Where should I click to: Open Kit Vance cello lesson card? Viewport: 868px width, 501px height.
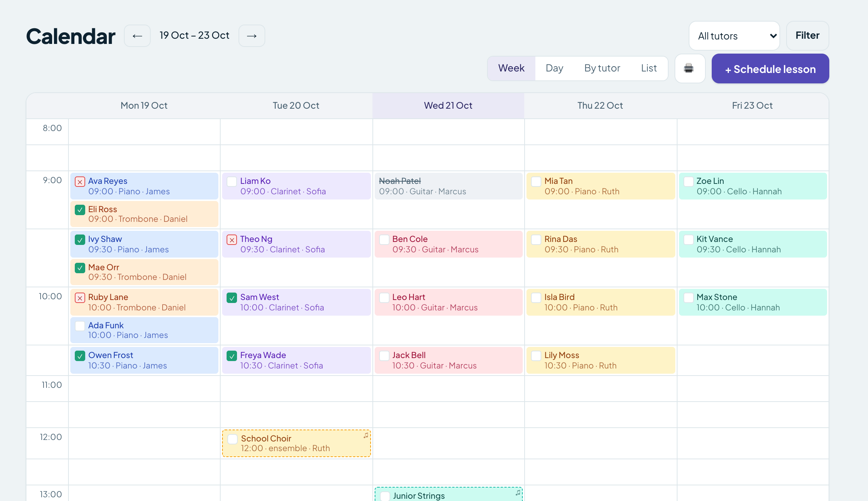tap(753, 244)
